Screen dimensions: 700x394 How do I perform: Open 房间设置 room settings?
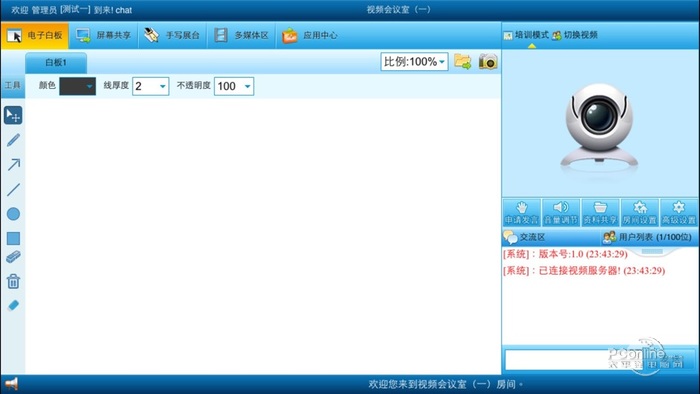tap(639, 213)
